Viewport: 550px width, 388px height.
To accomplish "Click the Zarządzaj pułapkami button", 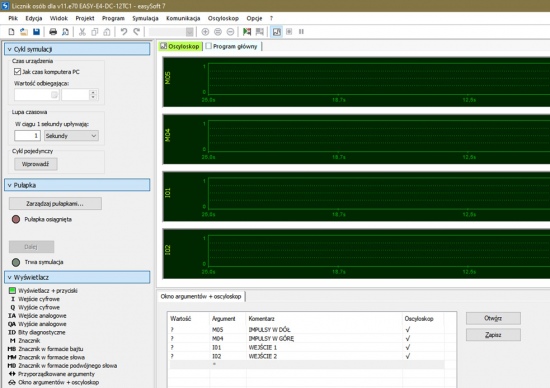I will coord(55,203).
